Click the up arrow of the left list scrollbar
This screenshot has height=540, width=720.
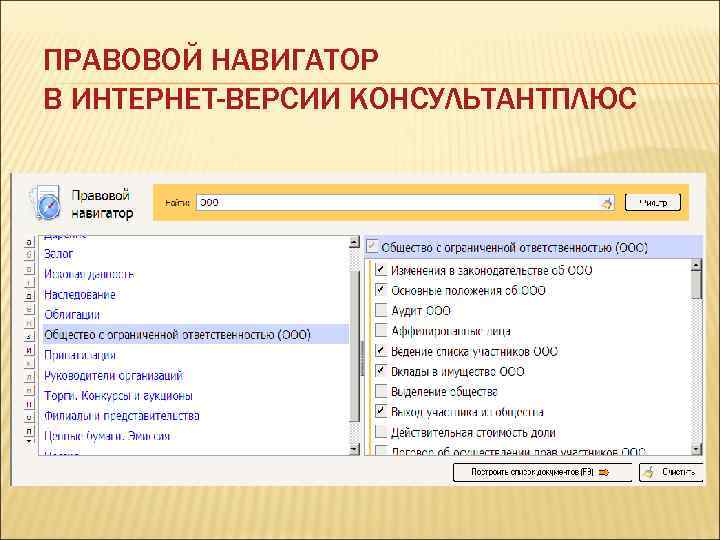(354, 242)
